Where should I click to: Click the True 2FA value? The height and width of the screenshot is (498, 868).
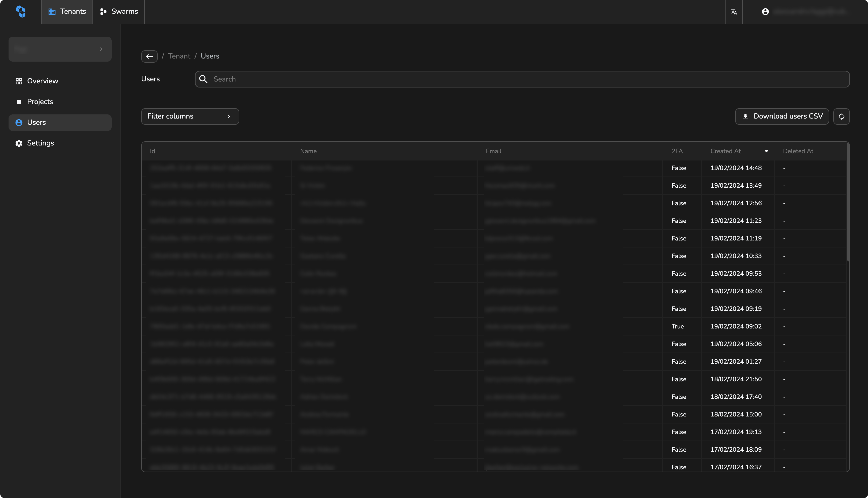point(677,327)
